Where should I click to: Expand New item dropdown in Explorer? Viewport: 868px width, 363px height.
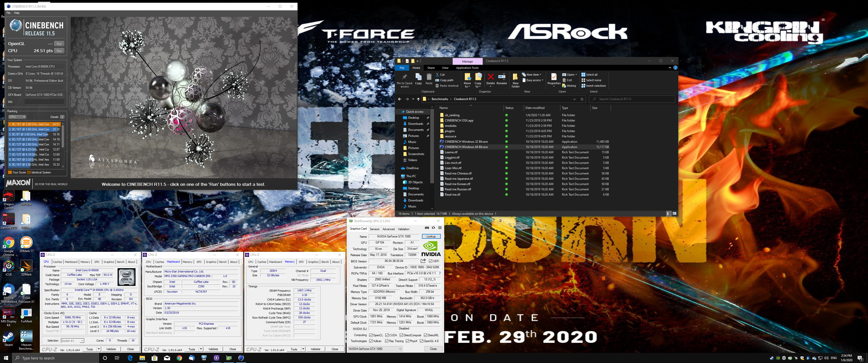pos(540,75)
